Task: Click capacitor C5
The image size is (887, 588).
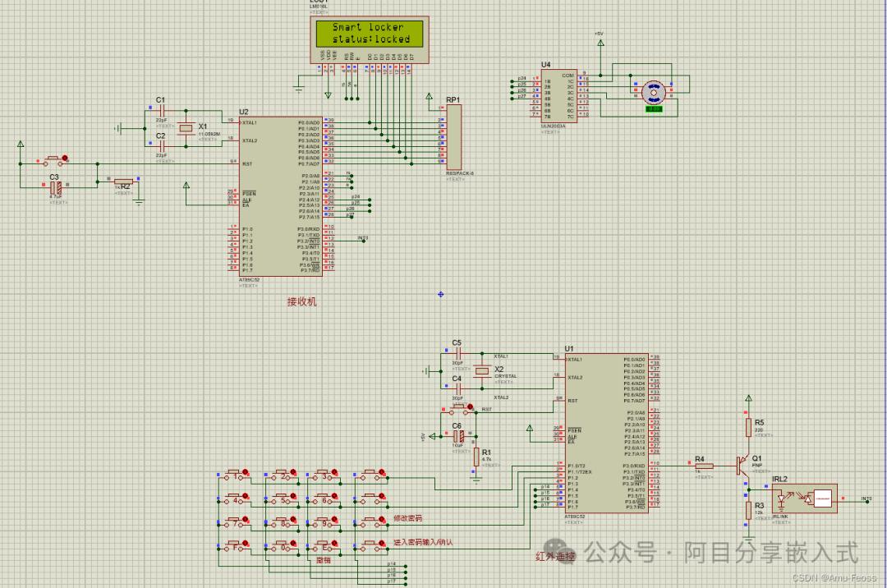Action: pos(457,354)
